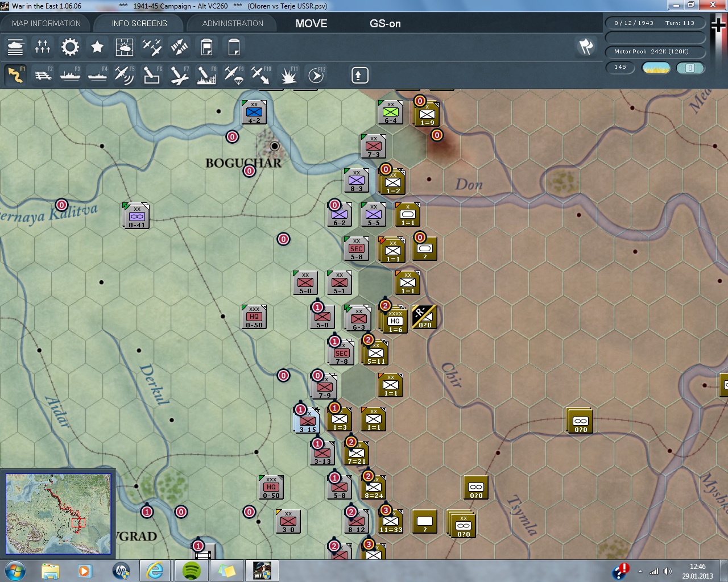This screenshot has width=728, height=582.
Task: Click the 145 admin points display
Action: pos(620,68)
